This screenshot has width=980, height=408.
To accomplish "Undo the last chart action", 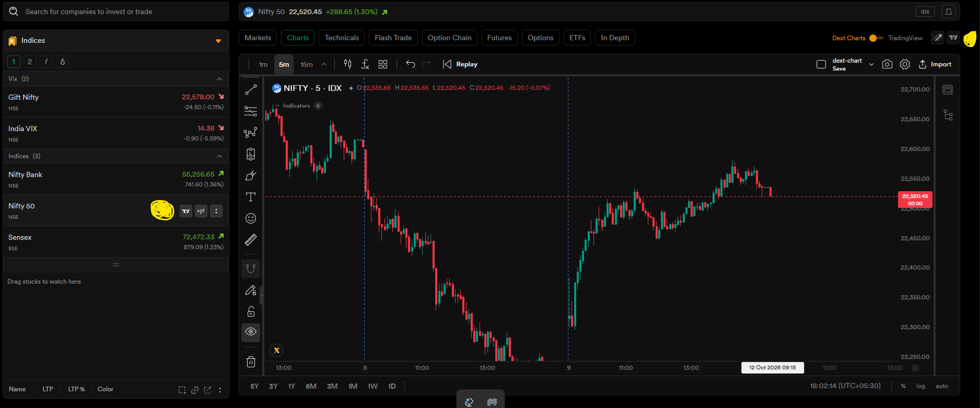I will (x=411, y=64).
